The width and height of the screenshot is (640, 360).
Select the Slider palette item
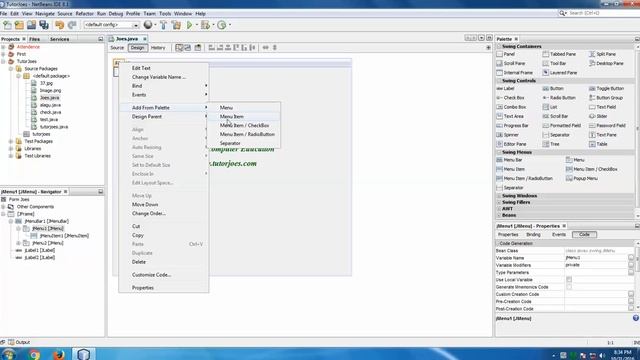[598, 116]
